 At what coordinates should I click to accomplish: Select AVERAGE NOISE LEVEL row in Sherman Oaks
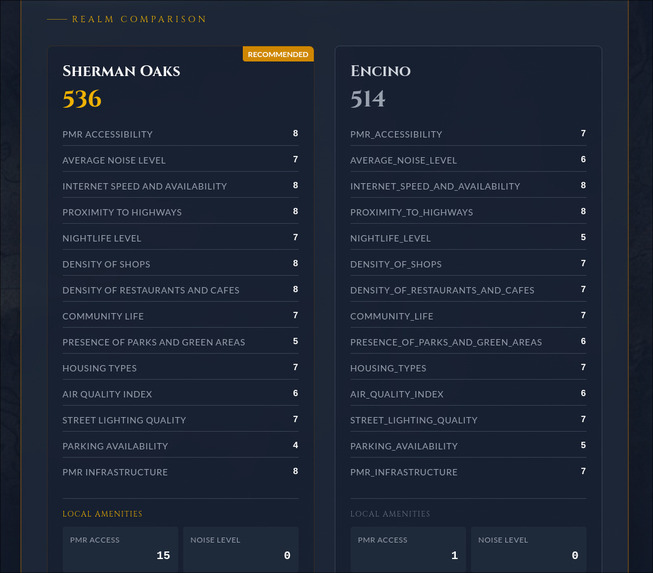click(180, 160)
